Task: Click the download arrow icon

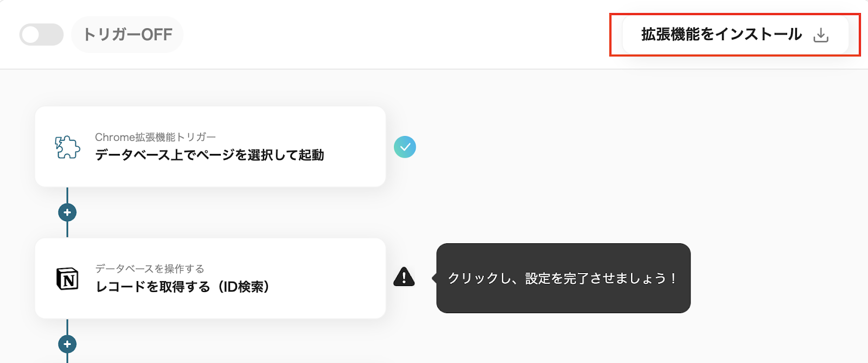Action: [x=821, y=35]
